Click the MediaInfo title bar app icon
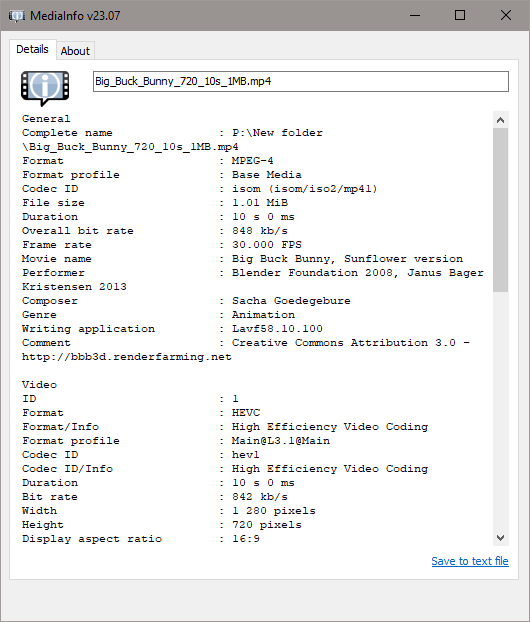Screen dimensions: 530x622 (x=17, y=16)
